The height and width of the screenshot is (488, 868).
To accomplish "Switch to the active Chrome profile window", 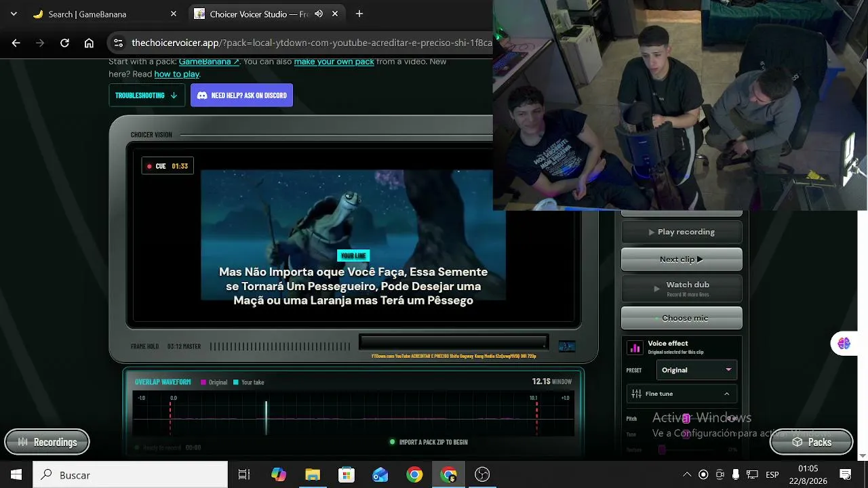I will tap(448, 474).
